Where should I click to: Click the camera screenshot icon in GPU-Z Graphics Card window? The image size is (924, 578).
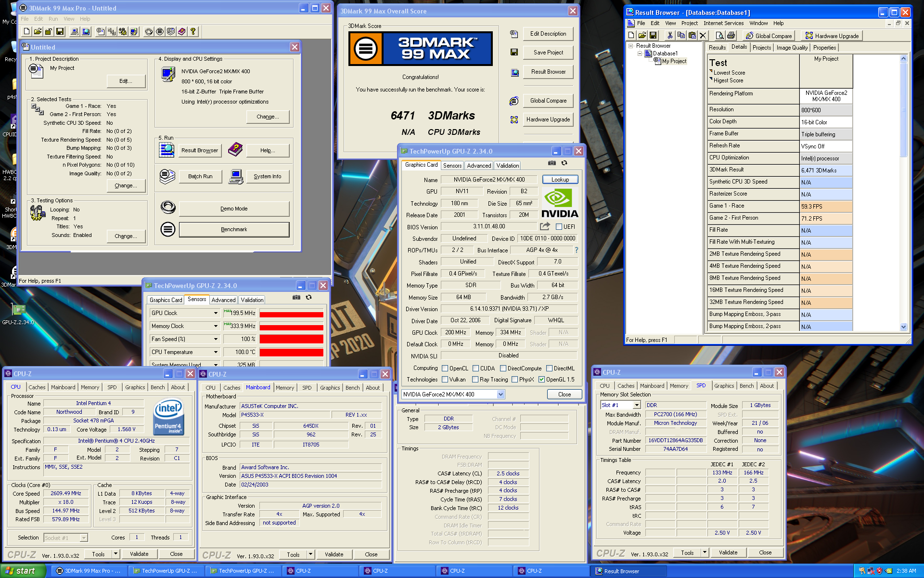pyautogui.click(x=552, y=163)
